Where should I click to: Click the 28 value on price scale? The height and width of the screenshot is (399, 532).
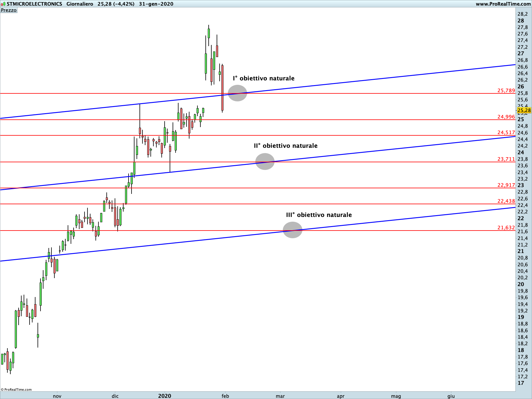tap(521, 21)
